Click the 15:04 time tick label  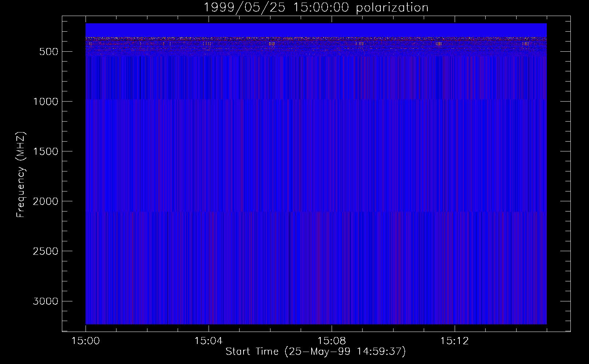[208, 341]
